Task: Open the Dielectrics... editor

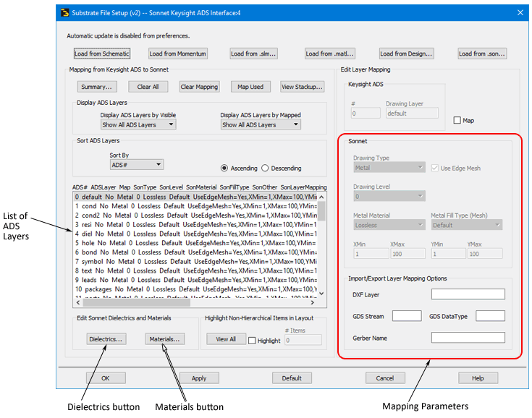Action: [x=106, y=339]
